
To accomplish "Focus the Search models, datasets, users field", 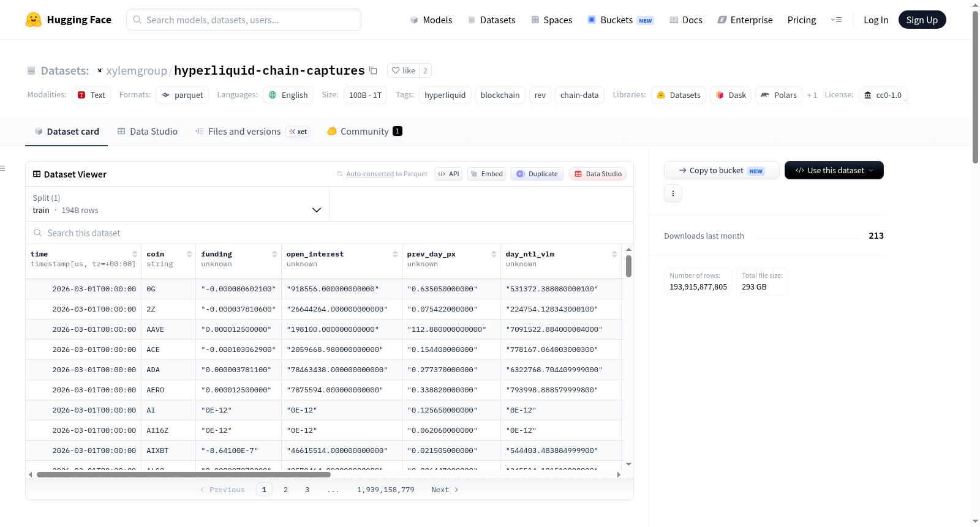I will (x=244, y=20).
